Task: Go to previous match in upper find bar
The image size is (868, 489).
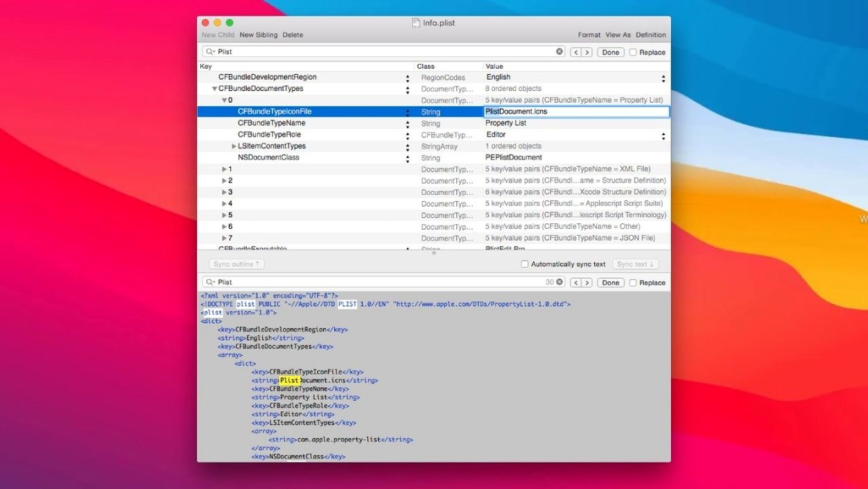Action: (575, 52)
